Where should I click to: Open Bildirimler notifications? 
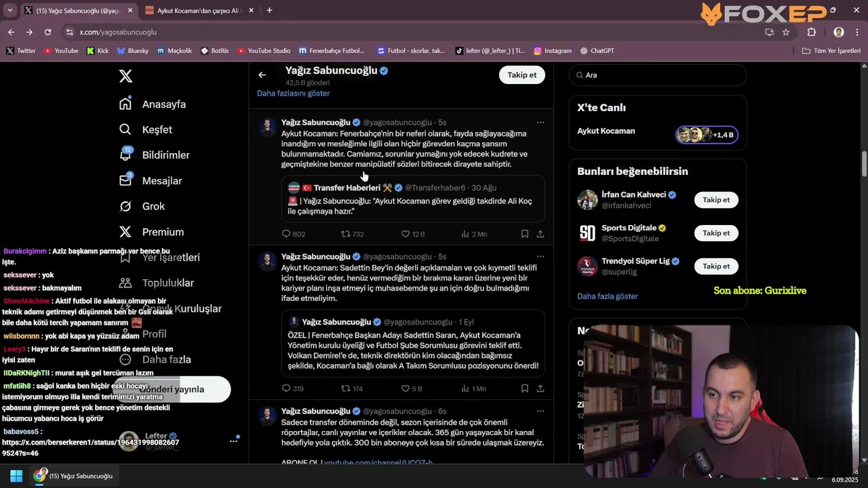(155, 155)
